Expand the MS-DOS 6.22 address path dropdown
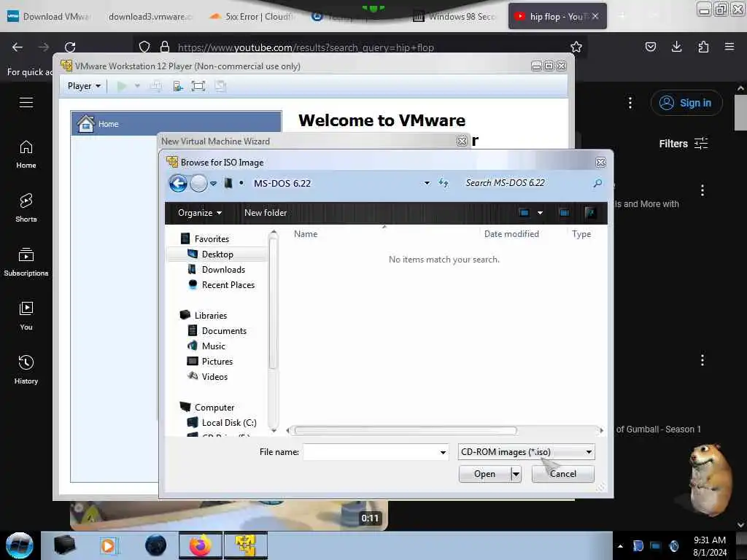747x560 pixels. (x=427, y=183)
